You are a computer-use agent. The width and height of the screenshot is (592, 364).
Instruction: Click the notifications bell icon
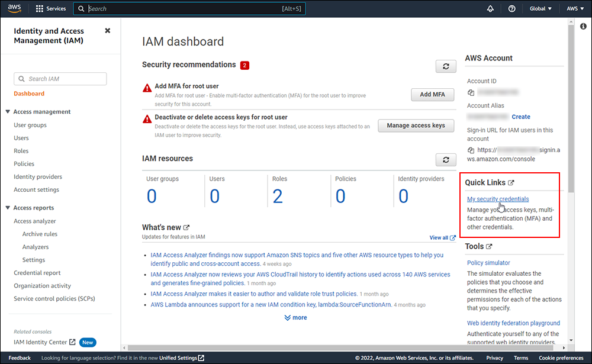[490, 8]
